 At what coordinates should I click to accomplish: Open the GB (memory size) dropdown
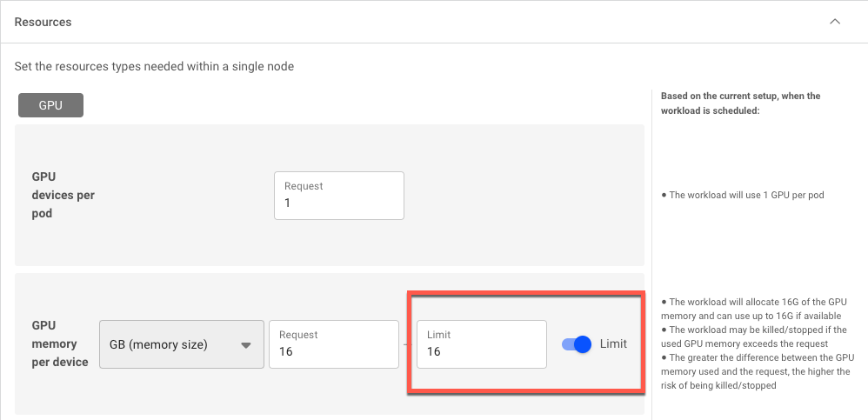(x=182, y=344)
